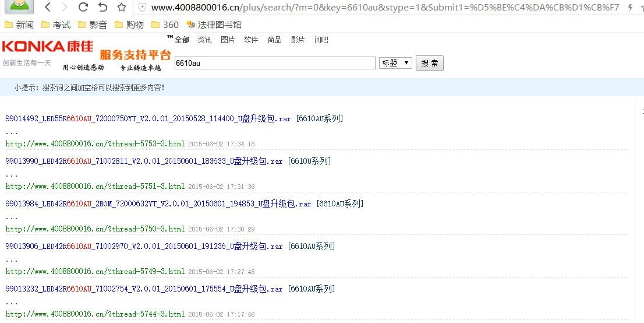Select the 软件 search category tab

pyautogui.click(x=251, y=40)
